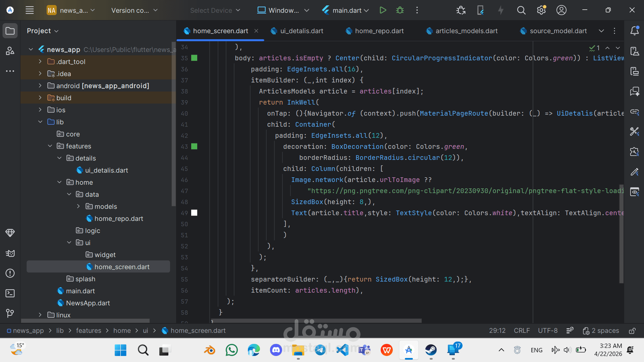
Task: Collapse the lib folder in the project tree
Action: click(x=40, y=122)
